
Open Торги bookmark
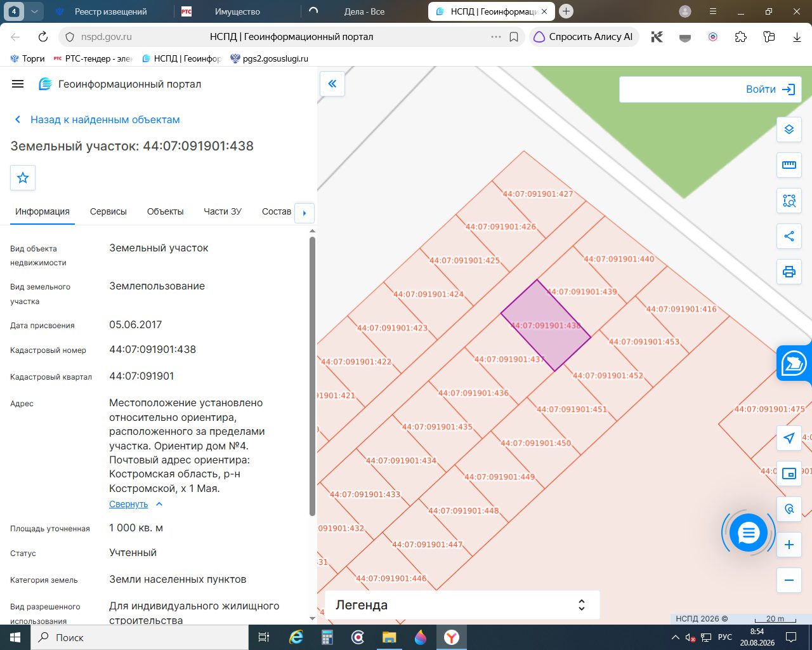(x=27, y=58)
